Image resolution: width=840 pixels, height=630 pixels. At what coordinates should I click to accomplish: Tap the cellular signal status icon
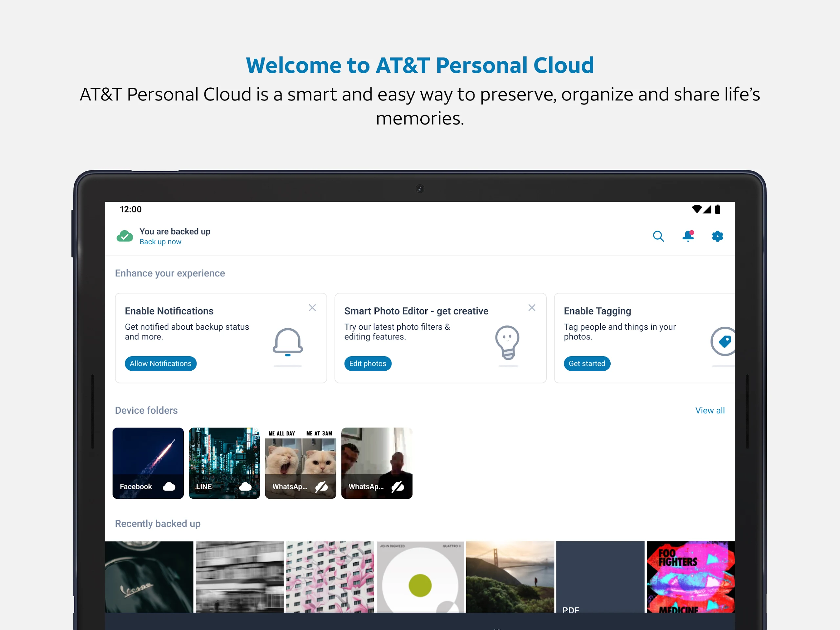[x=707, y=209]
